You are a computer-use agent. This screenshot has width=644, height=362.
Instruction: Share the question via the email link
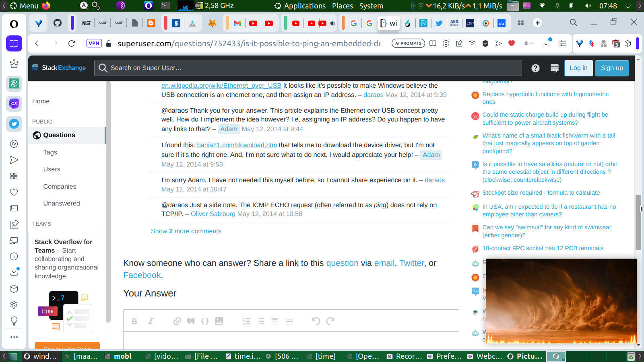pos(384,263)
